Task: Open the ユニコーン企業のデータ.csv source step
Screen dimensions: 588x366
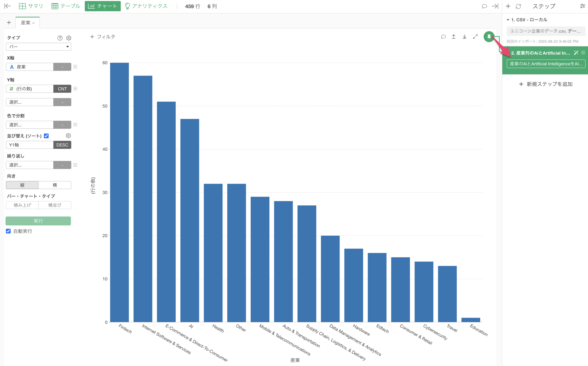Action: tap(546, 31)
